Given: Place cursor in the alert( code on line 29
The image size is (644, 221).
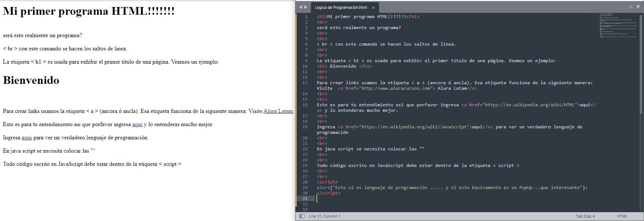Looking at the screenshot, I should (x=325, y=188).
